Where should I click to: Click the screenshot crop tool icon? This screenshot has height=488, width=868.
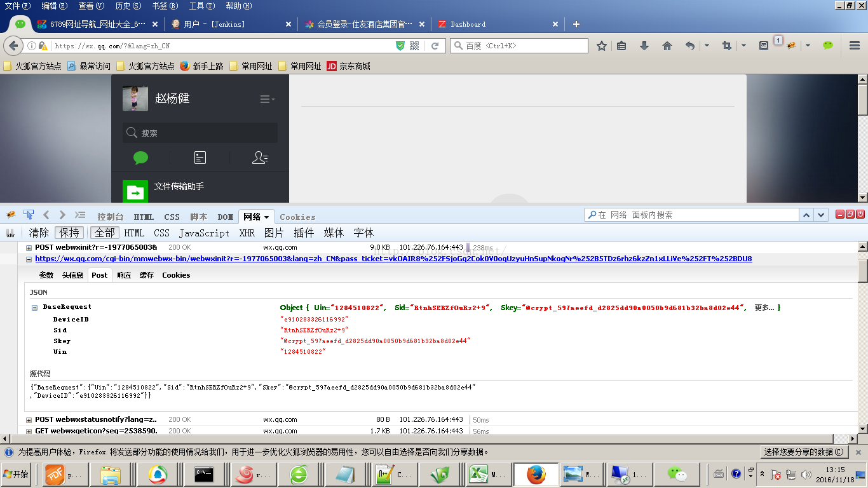(727, 46)
